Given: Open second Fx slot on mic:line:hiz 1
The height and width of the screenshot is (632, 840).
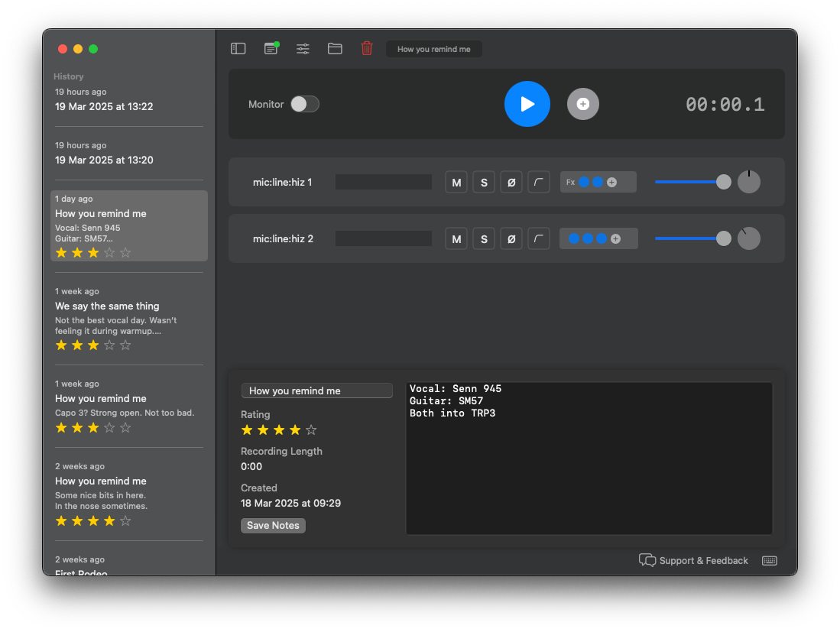Looking at the screenshot, I should [598, 182].
